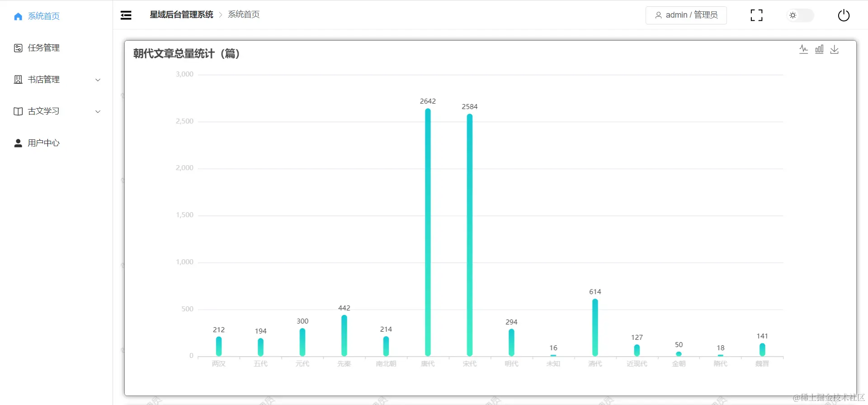Click the 两汉 bar labeled 212
868x405 pixels.
(219, 347)
